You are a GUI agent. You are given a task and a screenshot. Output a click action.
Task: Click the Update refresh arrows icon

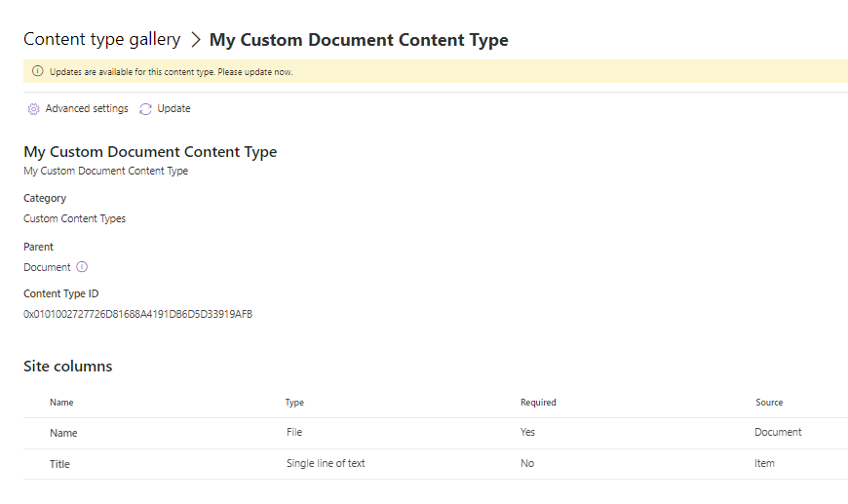145,109
